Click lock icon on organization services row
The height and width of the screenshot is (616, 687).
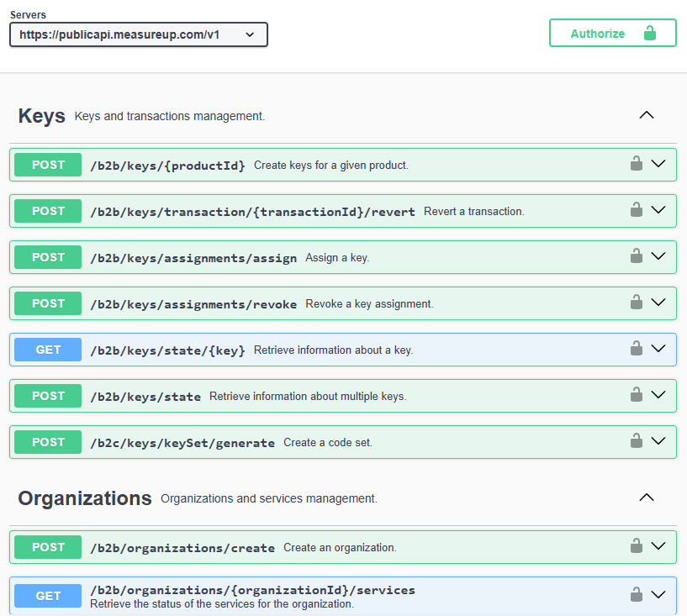(x=637, y=594)
